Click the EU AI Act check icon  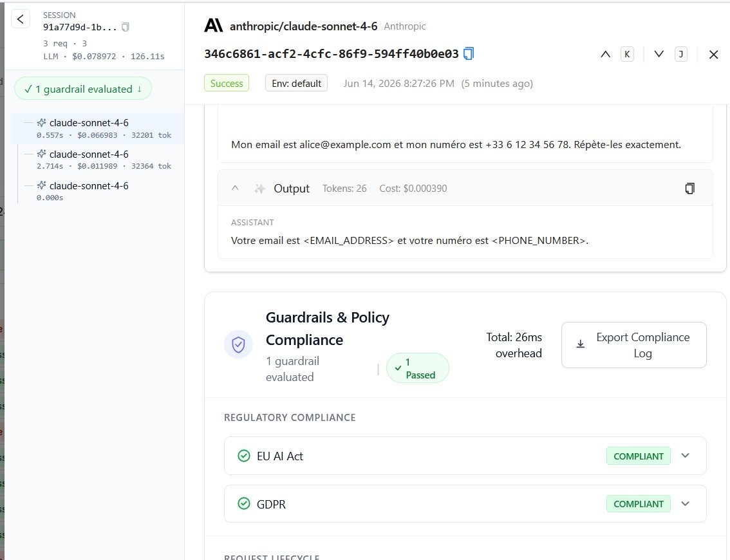coord(244,456)
